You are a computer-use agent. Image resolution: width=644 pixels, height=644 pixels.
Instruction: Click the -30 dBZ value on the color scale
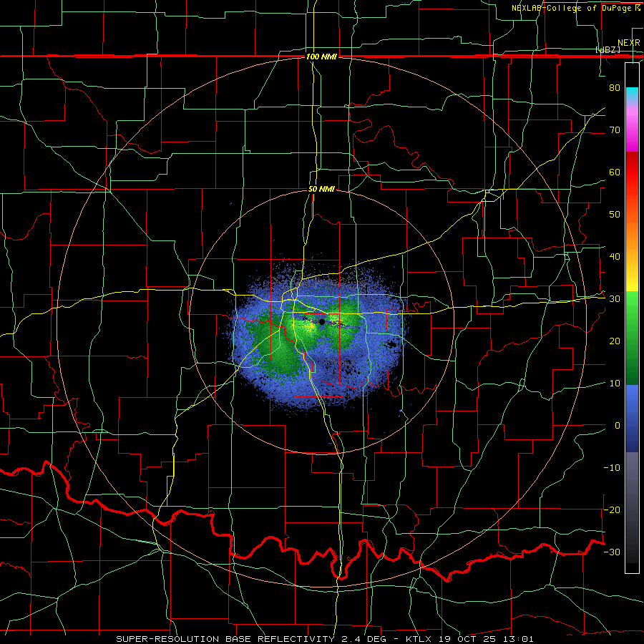tap(612, 552)
